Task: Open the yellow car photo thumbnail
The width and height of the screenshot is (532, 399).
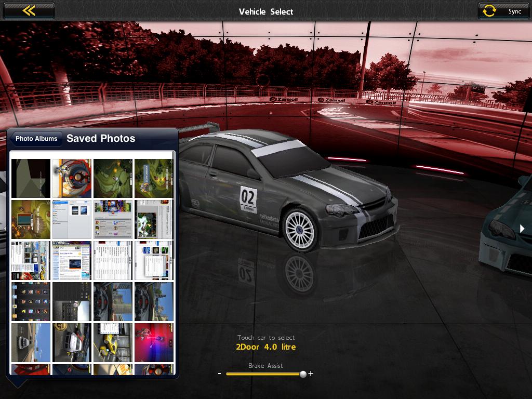Action: coord(113,342)
